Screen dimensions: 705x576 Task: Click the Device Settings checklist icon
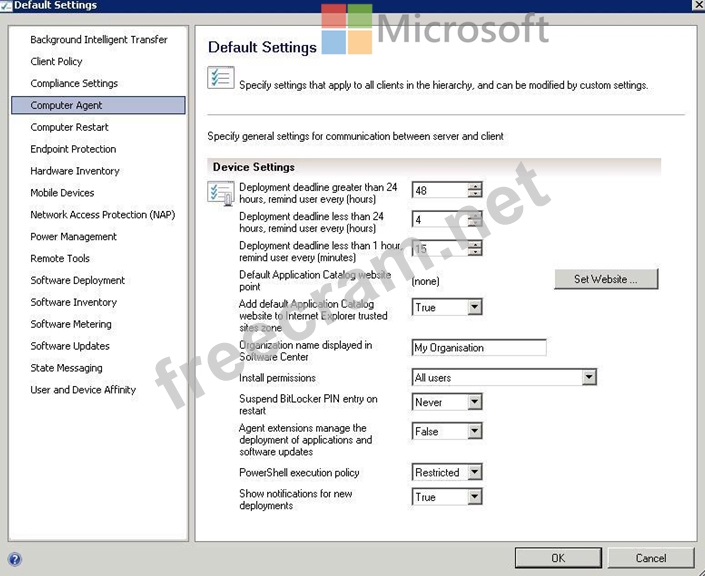[221, 193]
